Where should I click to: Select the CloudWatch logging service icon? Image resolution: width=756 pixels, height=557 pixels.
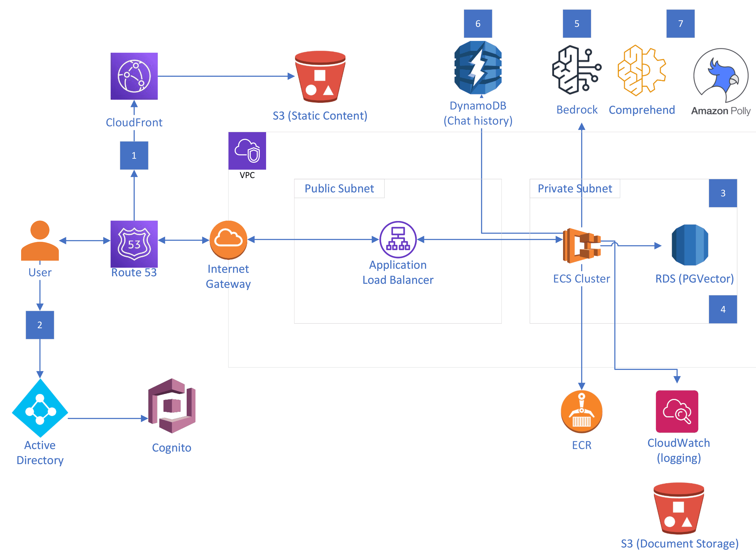coord(676,411)
